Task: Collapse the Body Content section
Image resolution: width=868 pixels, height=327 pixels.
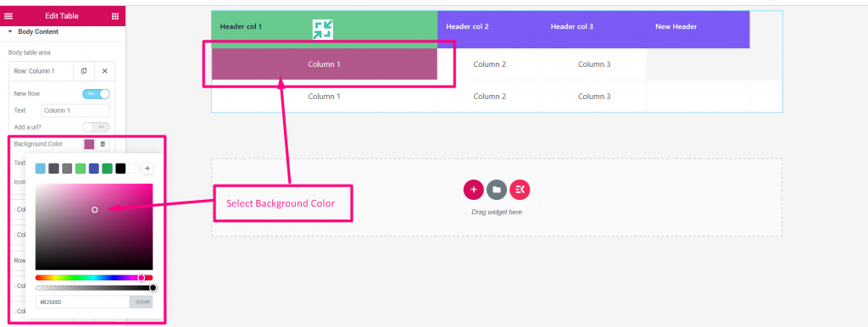Action: tap(34, 31)
